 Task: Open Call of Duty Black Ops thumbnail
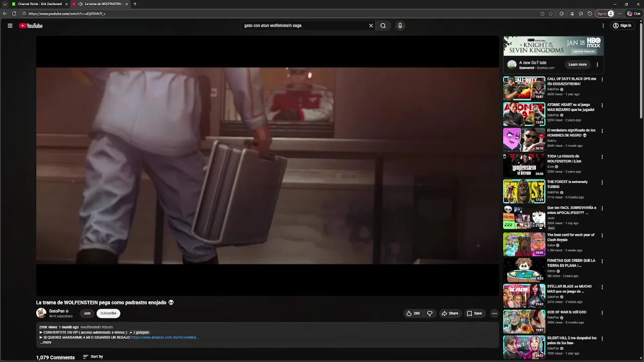click(524, 88)
